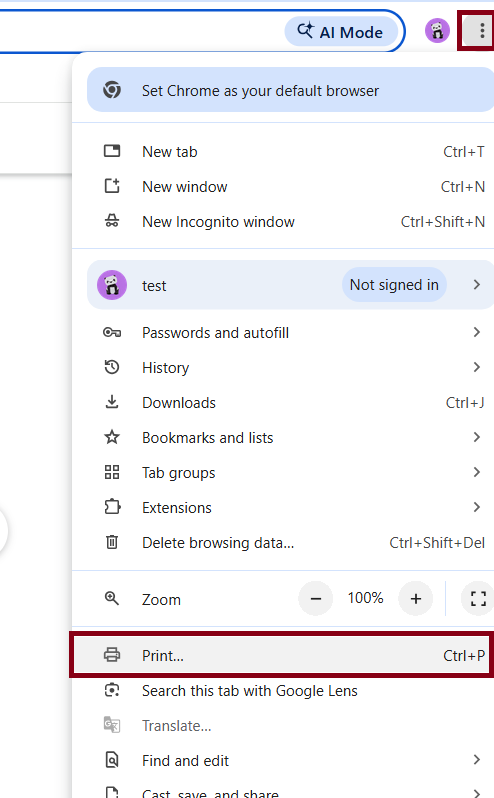
Task: Open Find and edit submenu
Action: click(x=283, y=761)
